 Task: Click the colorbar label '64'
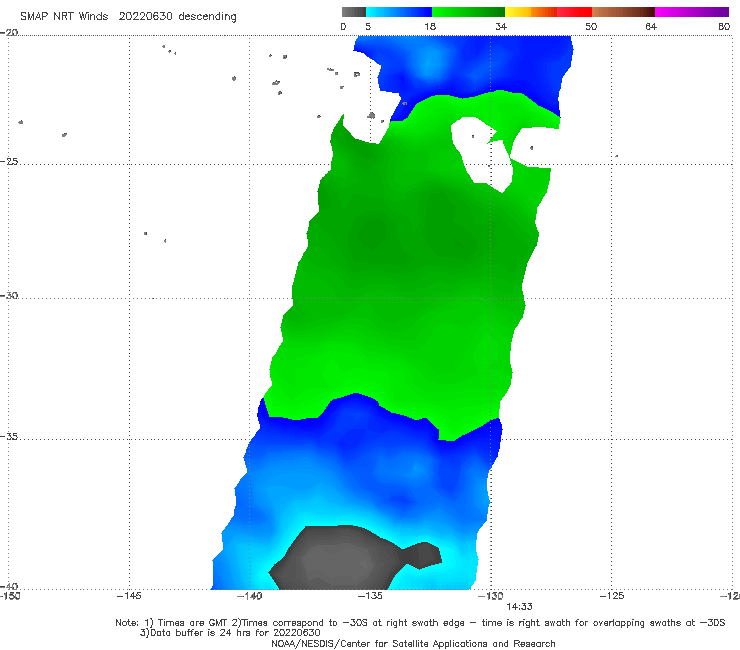tap(651, 27)
